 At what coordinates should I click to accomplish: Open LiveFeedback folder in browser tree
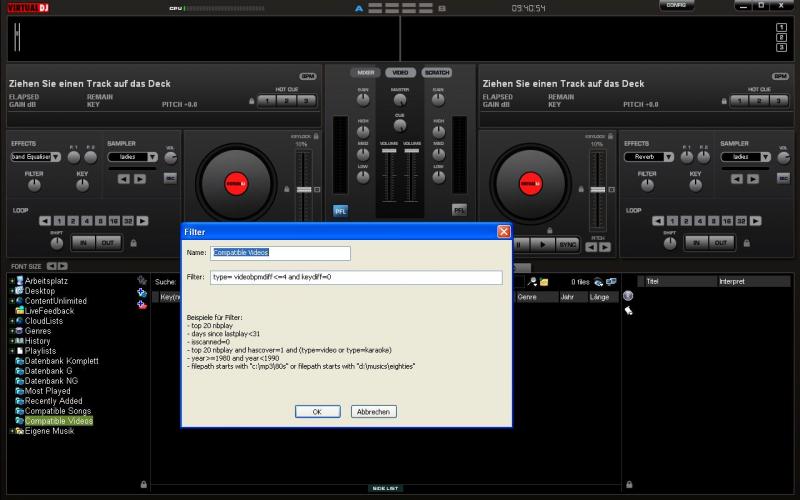[x=49, y=311]
